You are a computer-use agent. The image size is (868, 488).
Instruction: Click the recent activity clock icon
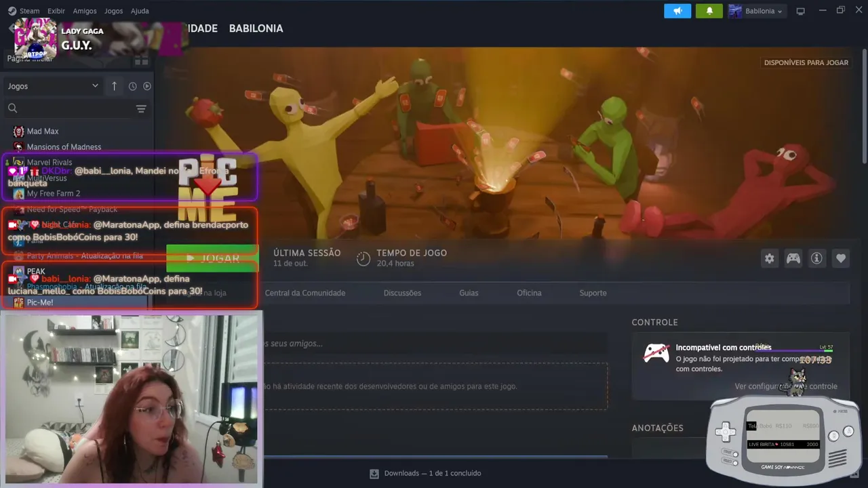(x=132, y=86)
